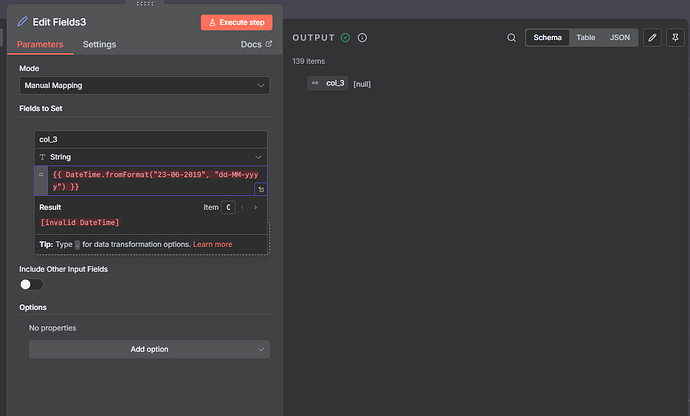Expand the Add option dropdown
The image size is (690, 416).
(x=149, y=349)
